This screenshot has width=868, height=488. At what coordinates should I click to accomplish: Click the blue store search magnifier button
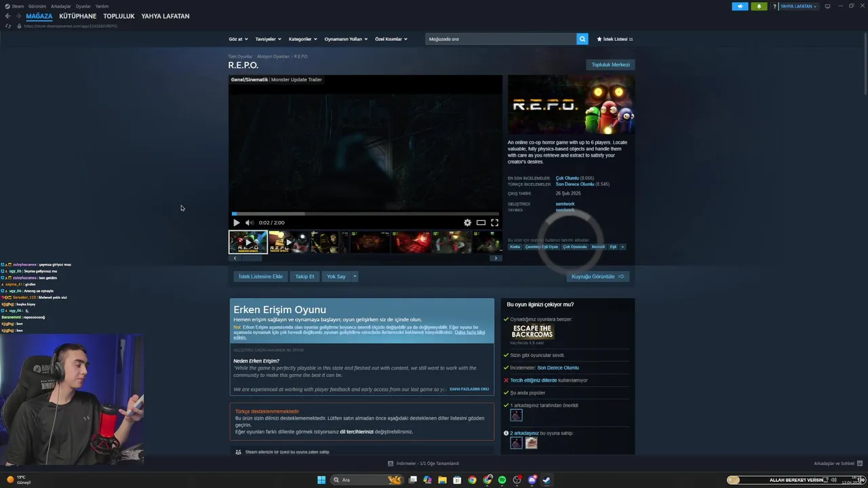coord(582,39)
